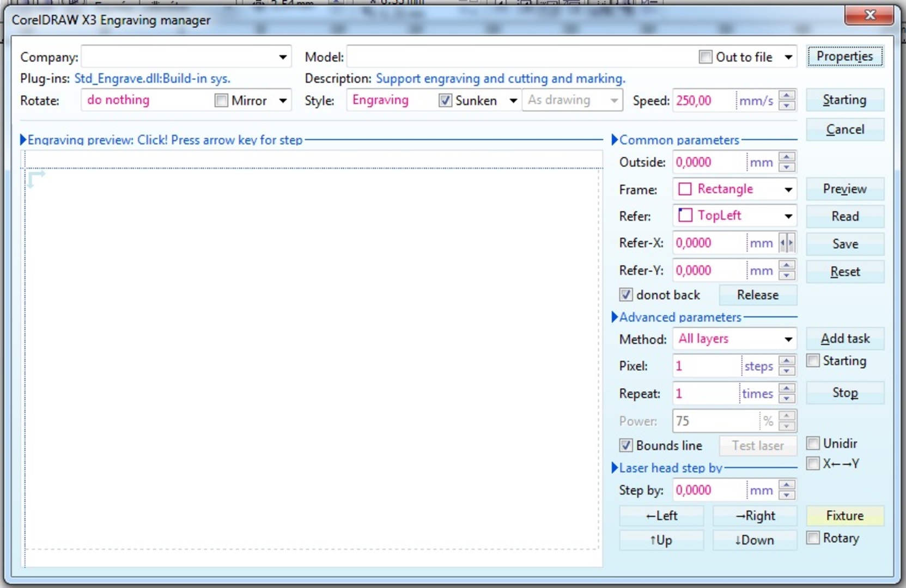The image size is (906, 588).
Task: Uncheck the donot back checkbox
Action: [626, 295]
